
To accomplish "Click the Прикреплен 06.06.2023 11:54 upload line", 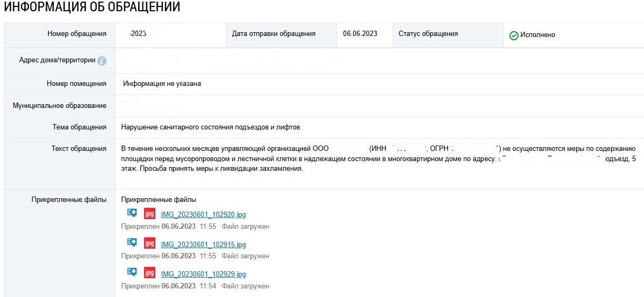I will click(x=195, y=286).
